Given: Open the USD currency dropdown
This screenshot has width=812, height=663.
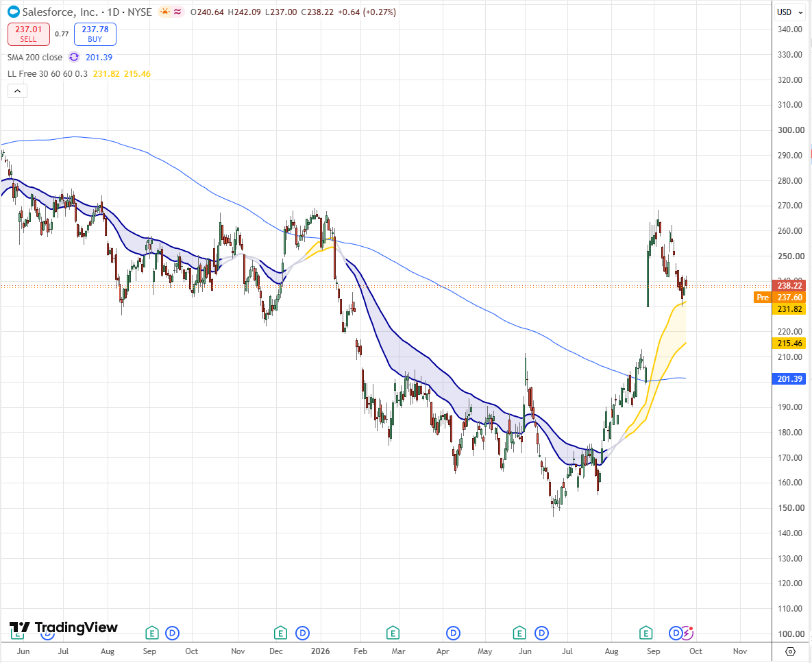Looking at the screenshot, I should (x=790, y=12).
